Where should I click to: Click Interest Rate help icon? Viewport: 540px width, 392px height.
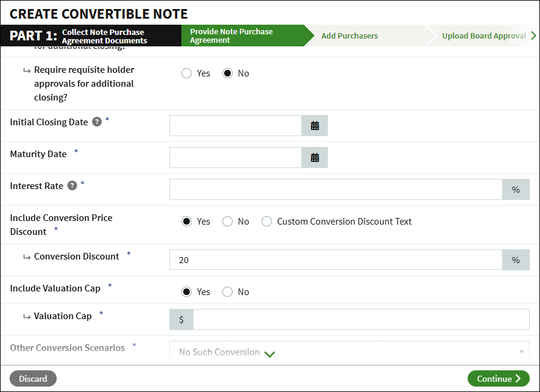coord(72,185)
